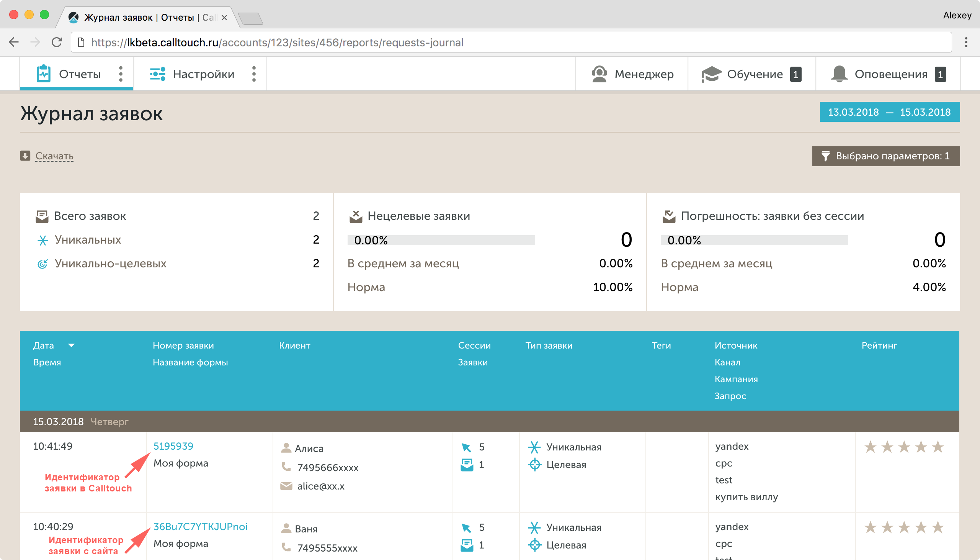
Task: Click the download icon next to Скачать
Action: [25, 156]
